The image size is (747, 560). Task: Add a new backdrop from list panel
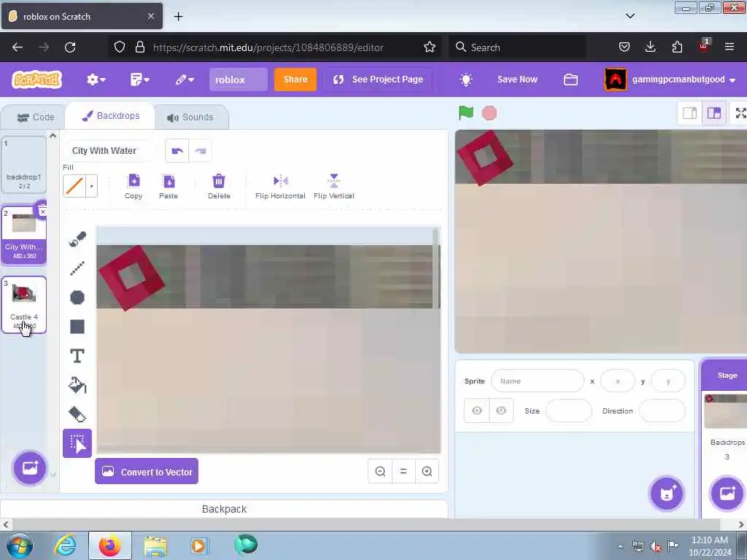pos(29,468)
